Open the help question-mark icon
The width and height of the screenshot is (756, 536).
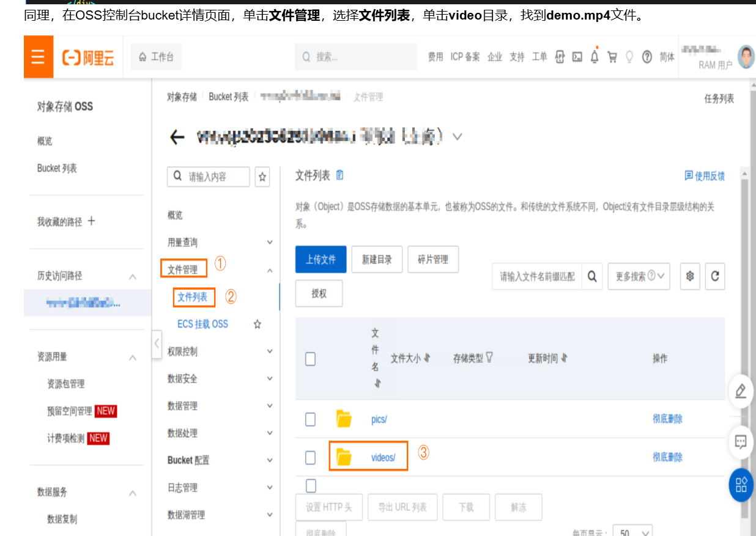[647, 57]
